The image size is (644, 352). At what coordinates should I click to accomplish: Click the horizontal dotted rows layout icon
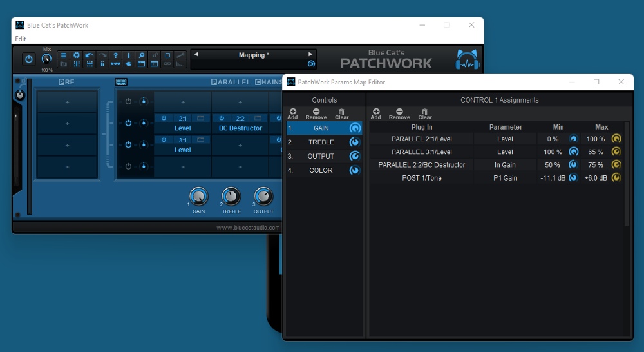(x=89, y=64)
